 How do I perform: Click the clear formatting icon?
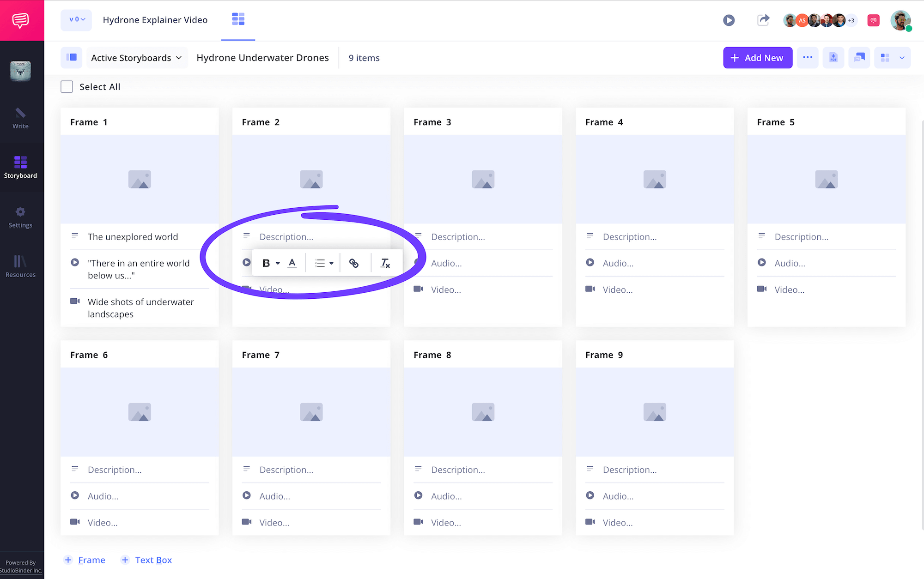tap(385, 263)
